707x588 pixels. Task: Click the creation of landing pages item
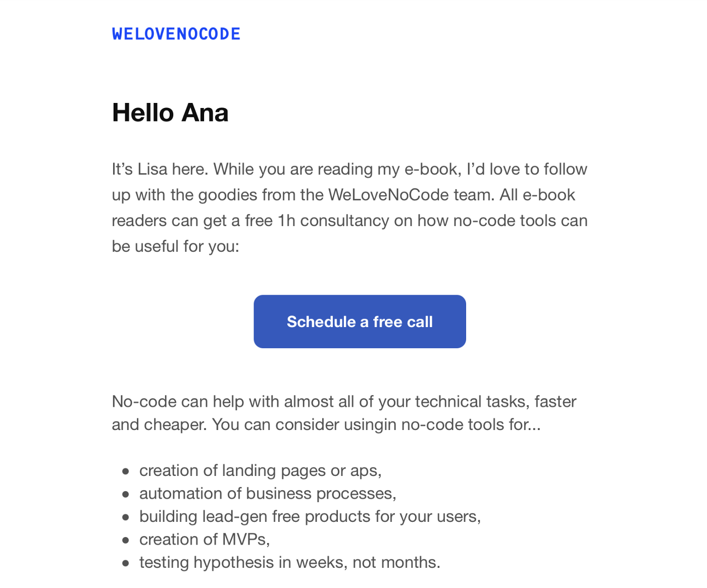[261, 470]
